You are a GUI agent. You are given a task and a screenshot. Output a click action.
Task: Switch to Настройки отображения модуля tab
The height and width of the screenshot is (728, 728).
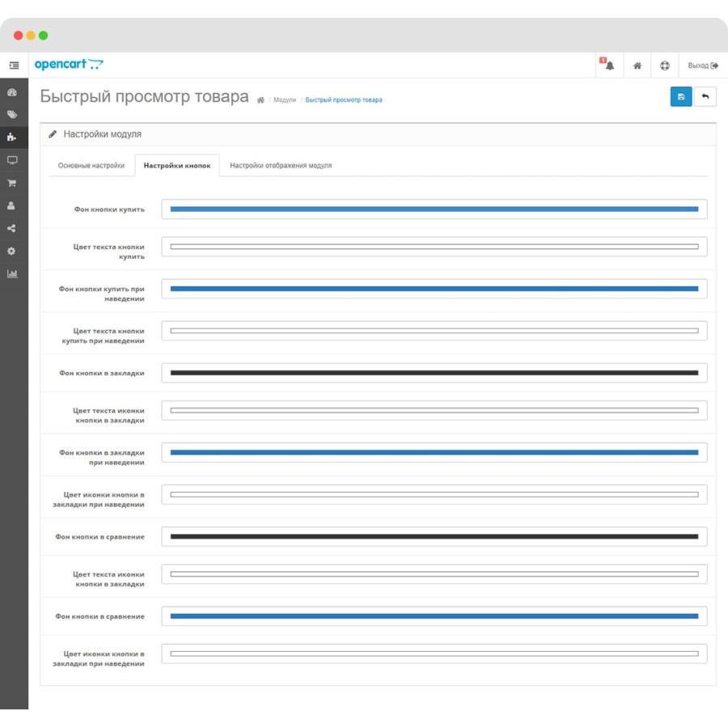tap(281, 165)
